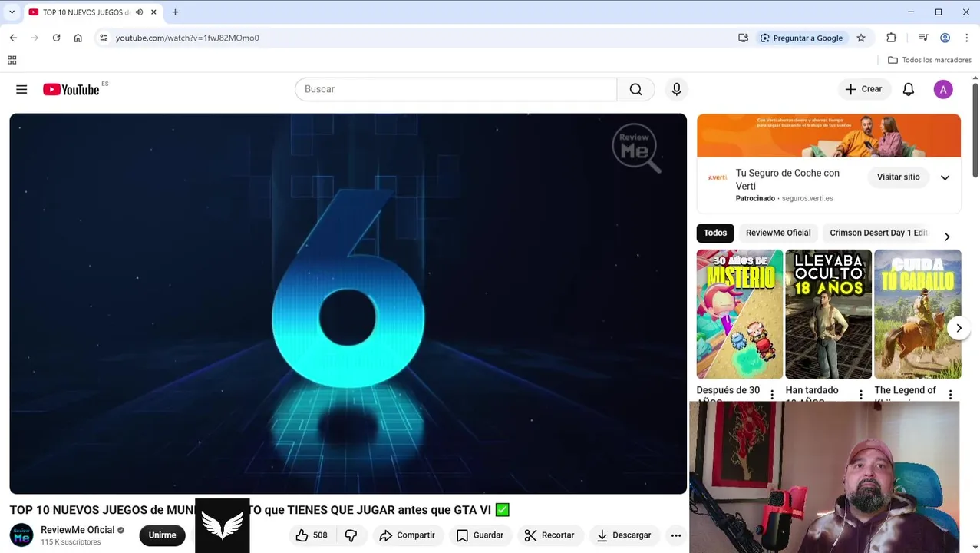Click the page vertical scrollbar

tap(975, 131)
